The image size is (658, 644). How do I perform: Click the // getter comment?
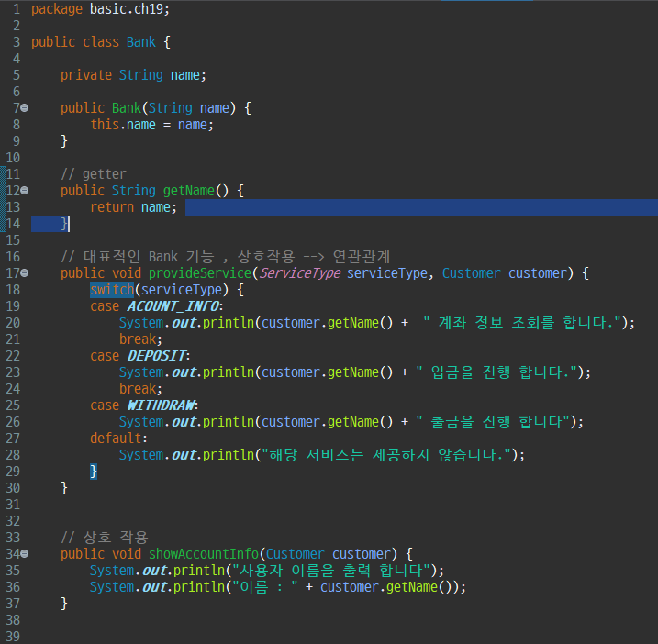94,174
